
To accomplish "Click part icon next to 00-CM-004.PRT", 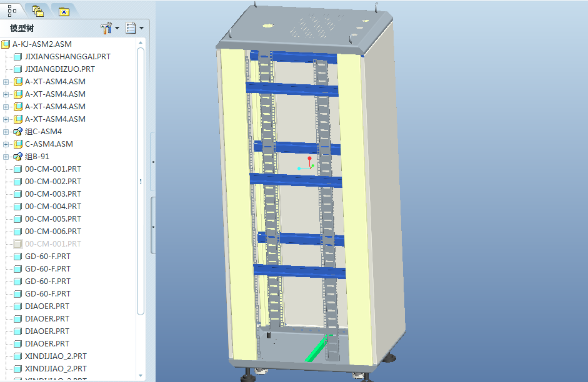I will [x=17, y=207].
